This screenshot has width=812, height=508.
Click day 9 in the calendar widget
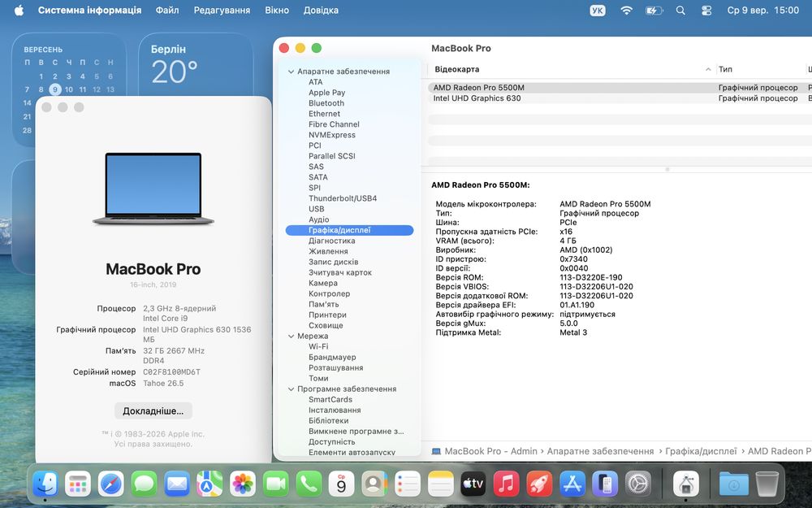coord(55,89)
